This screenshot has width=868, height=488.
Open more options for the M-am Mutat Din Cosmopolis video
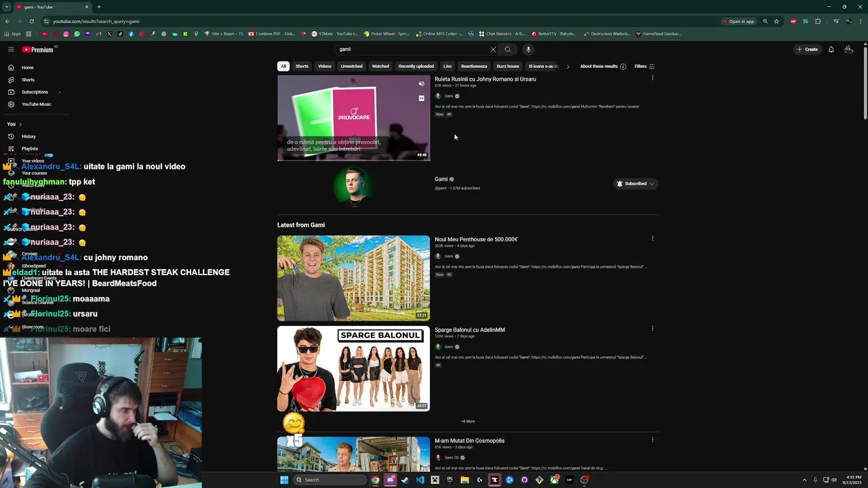click(x=652, y=439)
